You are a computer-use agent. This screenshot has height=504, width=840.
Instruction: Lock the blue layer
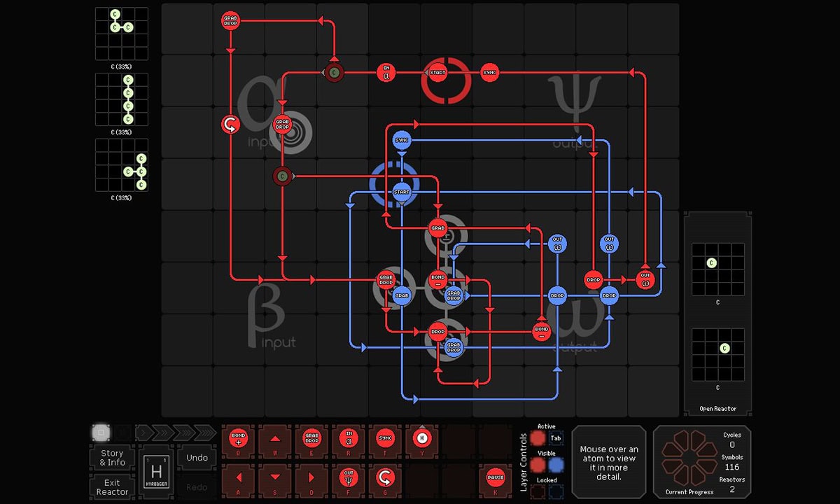click(x=556, y=491)
